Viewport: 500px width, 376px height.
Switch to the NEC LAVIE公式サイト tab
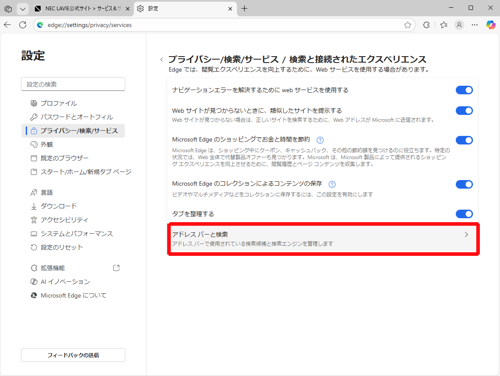tap(83, 9)
